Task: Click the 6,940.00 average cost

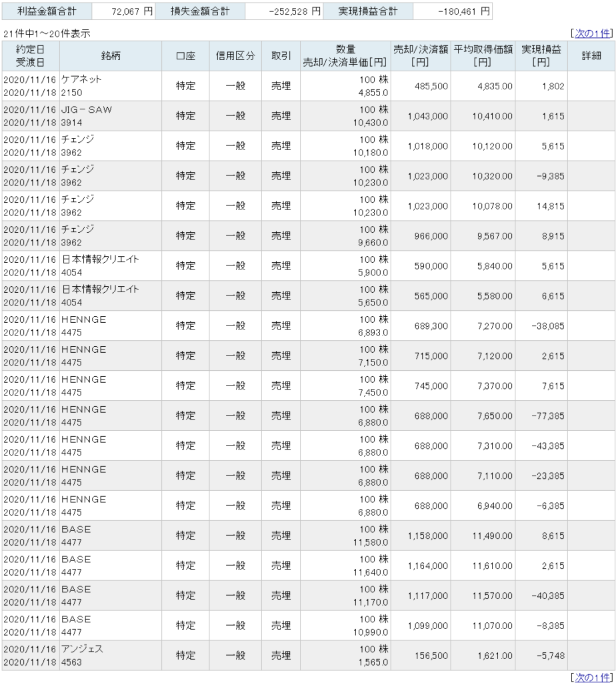Action: pyautogui.click(x=495, y=506)
